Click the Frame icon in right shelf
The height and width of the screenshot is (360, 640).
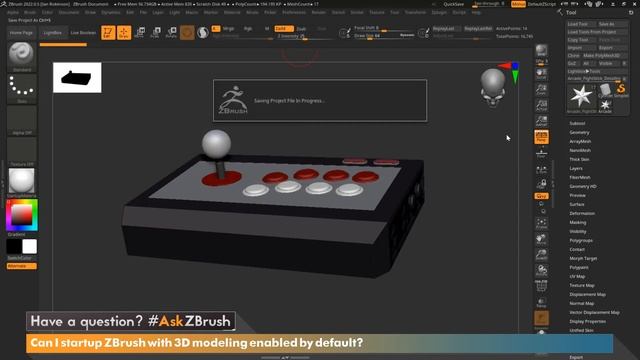pos(541,224)
